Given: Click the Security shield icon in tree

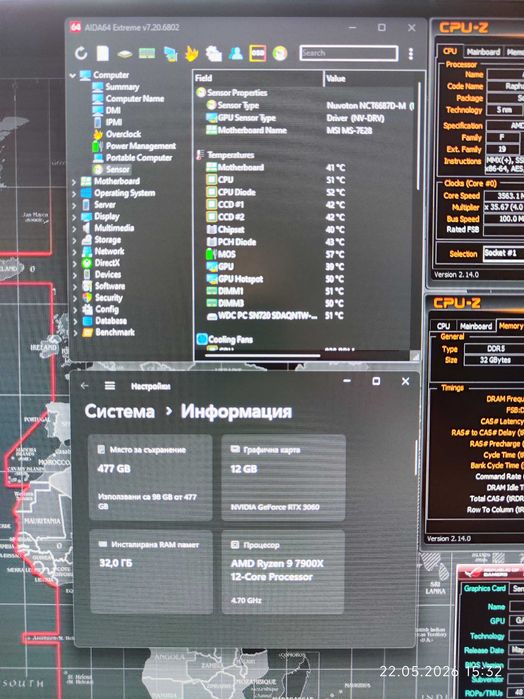Looking at the screenshot, I should pyautogui.click(x=87, y=298).
